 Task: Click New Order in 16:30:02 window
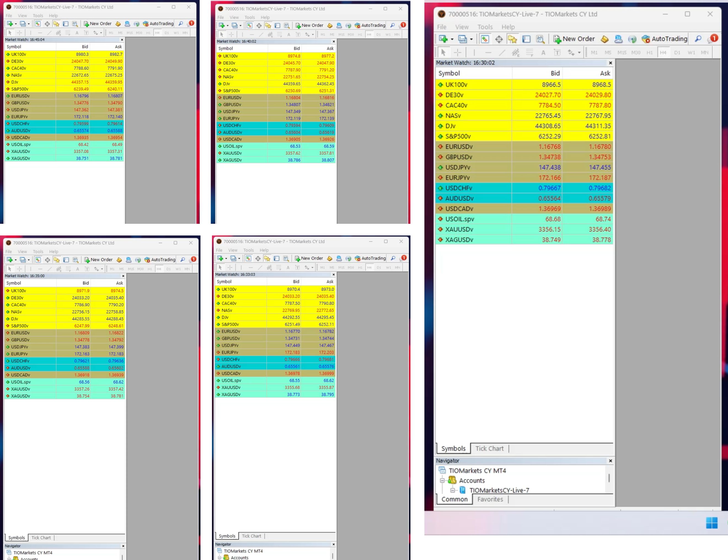574,39
